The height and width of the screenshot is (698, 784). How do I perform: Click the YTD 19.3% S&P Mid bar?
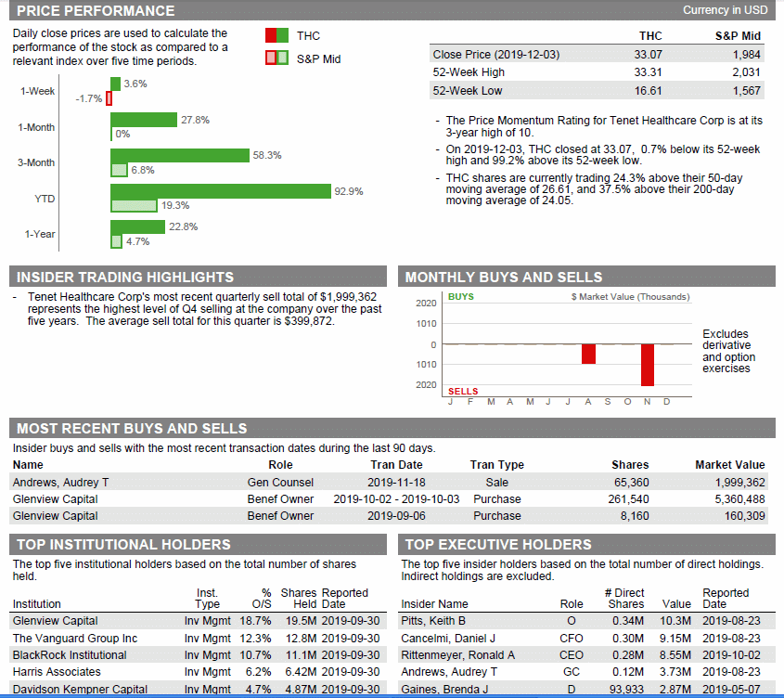click(134, 206)
